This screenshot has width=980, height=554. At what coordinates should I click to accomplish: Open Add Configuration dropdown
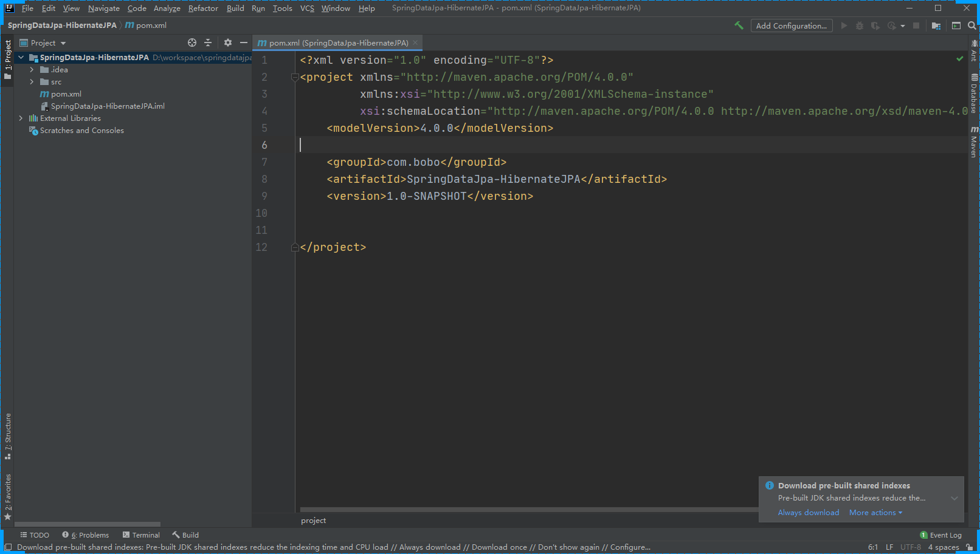pos(792,26)
